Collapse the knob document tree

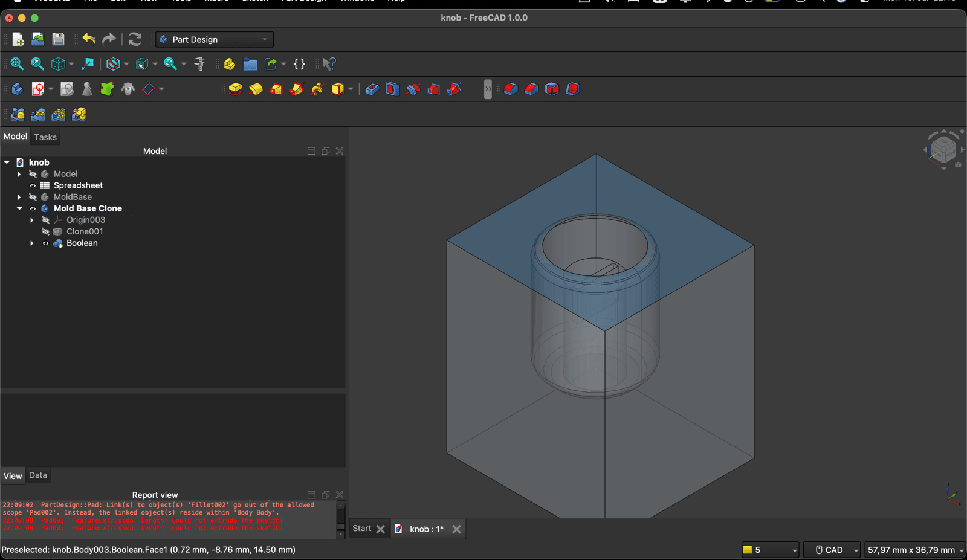[x=7, y=163]
